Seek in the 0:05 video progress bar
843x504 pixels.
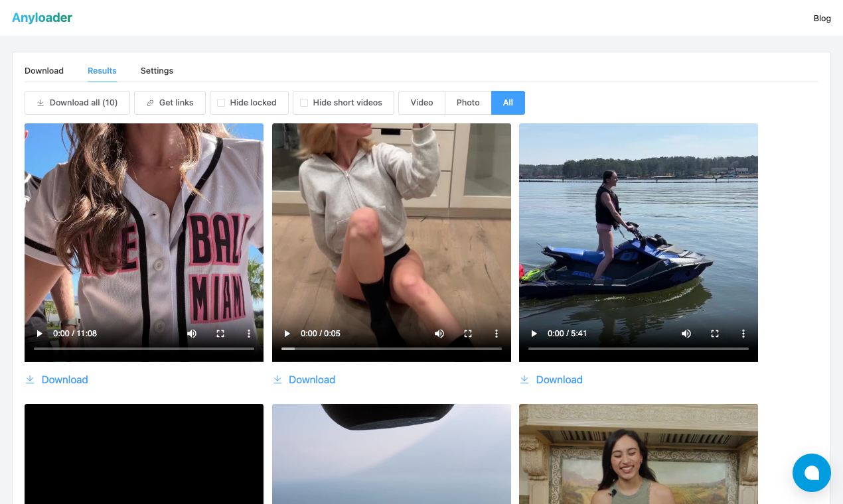click(x=392, y=348)
